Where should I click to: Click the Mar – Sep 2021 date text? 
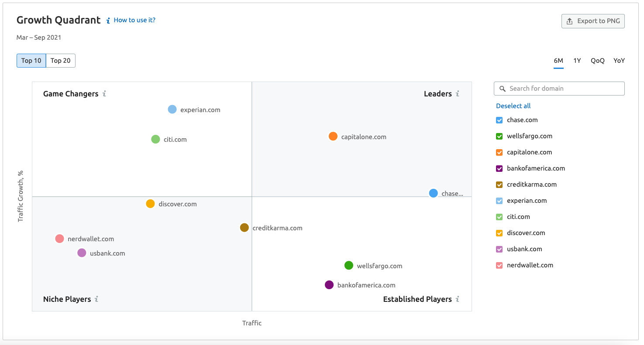pos(39,38)
